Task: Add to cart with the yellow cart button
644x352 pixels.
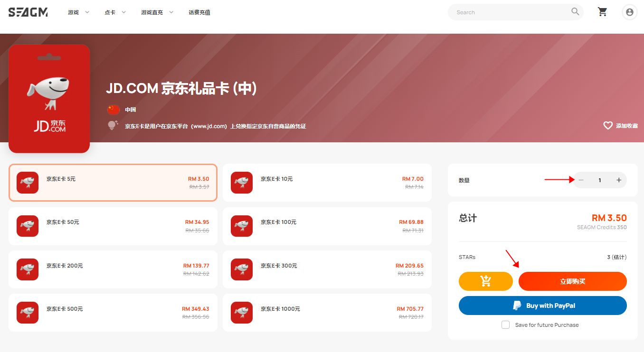Action: pos(486,281)
